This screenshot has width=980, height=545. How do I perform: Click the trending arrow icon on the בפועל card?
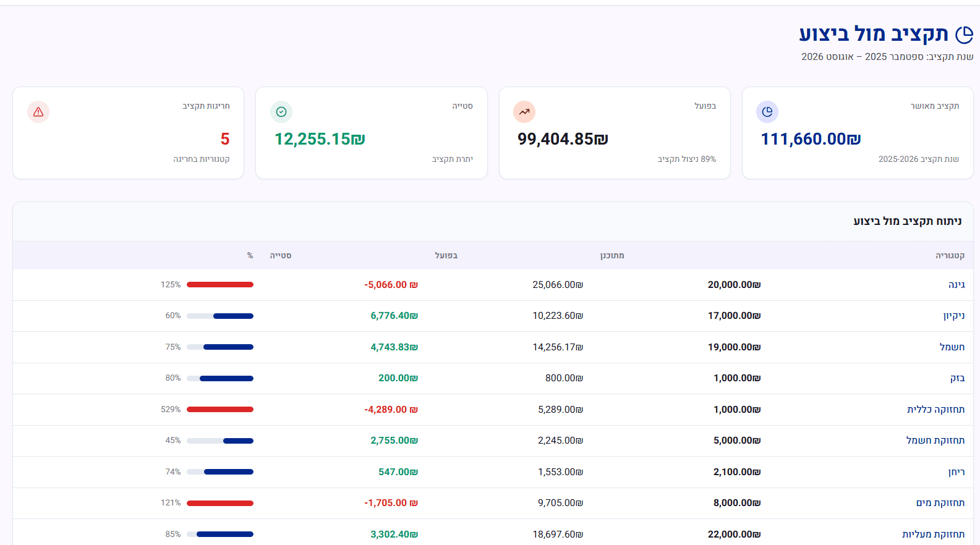pyautogui.click(x=524, y=112)
